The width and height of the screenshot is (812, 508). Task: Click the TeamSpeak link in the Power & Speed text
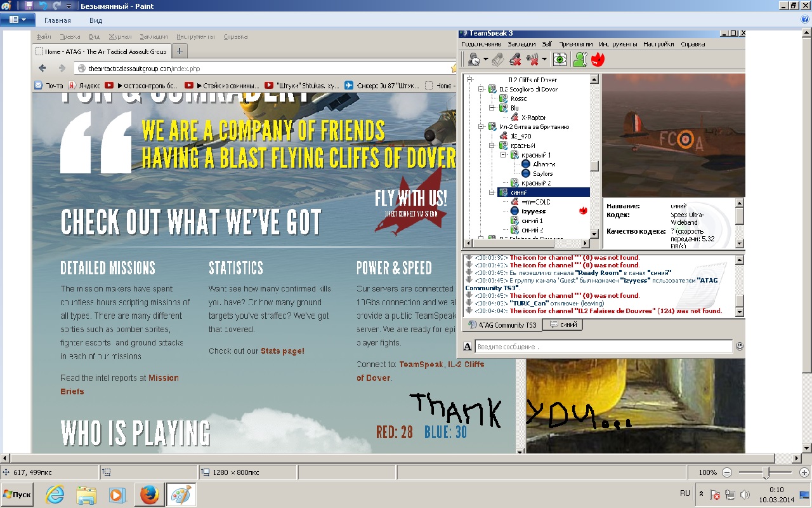(x=421, y=364)
